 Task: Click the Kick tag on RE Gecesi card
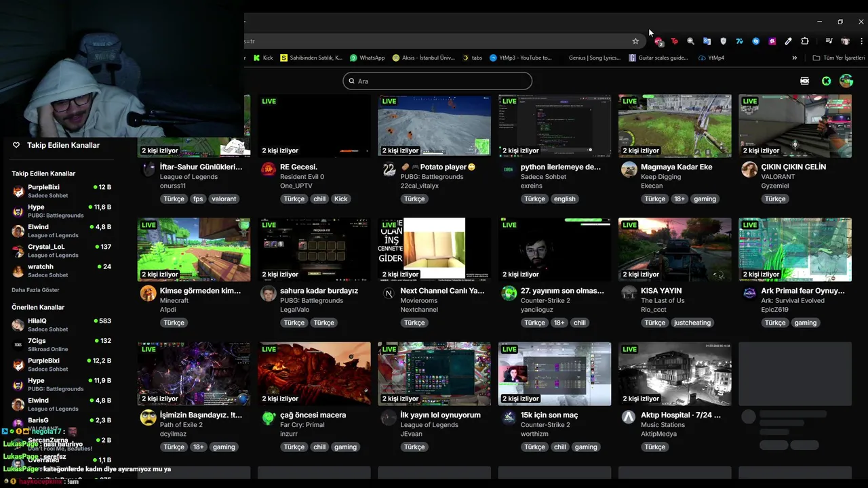341,199
